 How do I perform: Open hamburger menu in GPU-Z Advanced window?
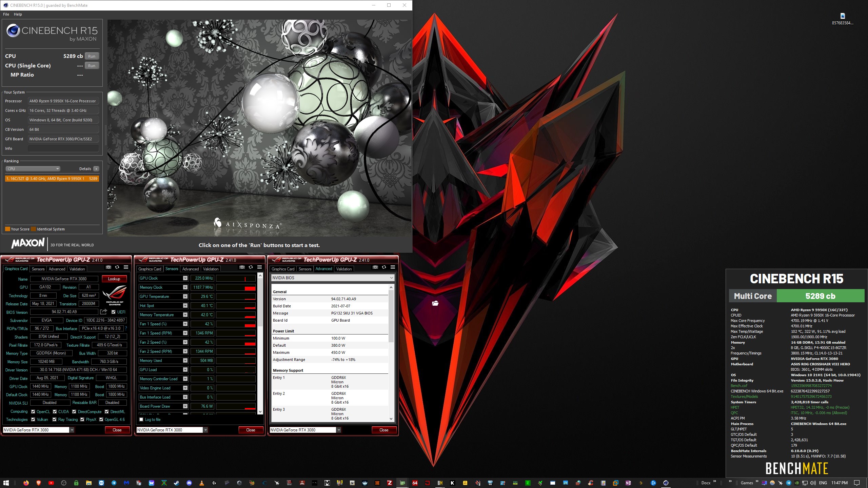tap(393, 267)
